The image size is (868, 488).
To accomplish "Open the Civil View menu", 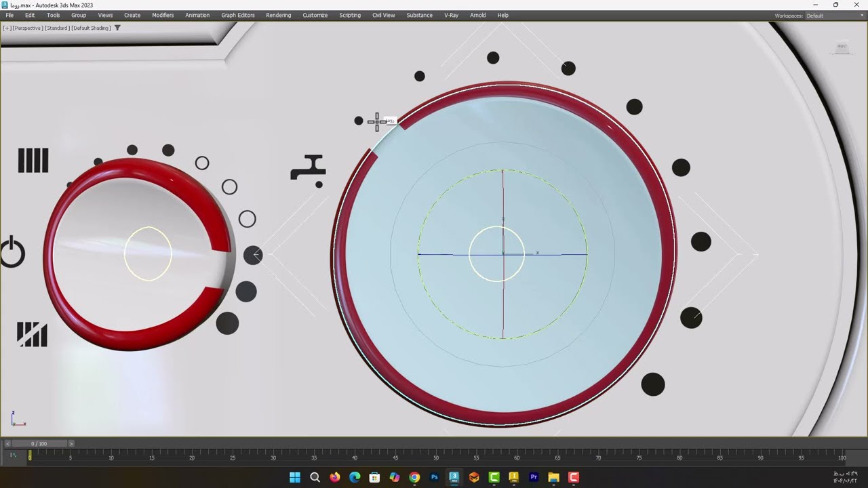I will 383,15.
